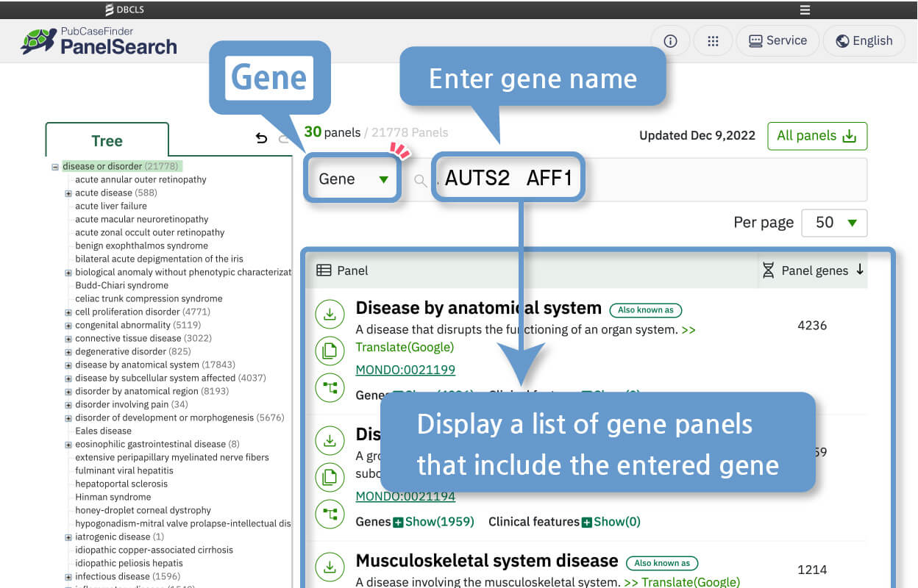Click the undo arrow icon
This screenshot has height=588, width=918.
261,138
